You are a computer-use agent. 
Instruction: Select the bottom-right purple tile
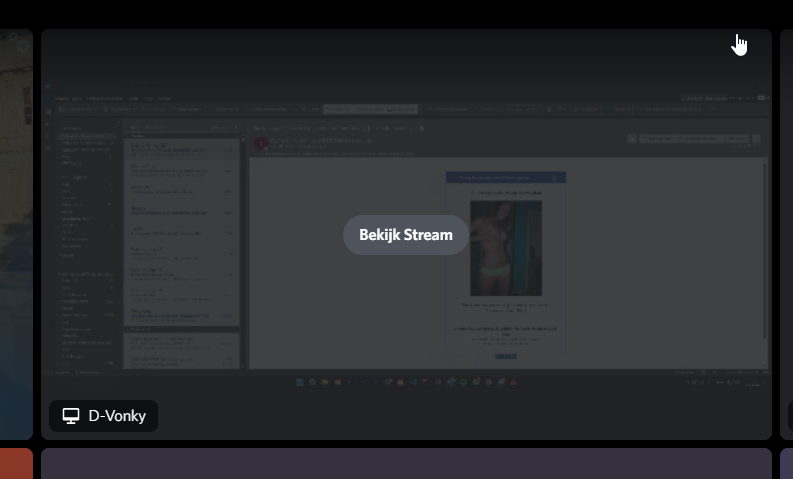[786, 464]
